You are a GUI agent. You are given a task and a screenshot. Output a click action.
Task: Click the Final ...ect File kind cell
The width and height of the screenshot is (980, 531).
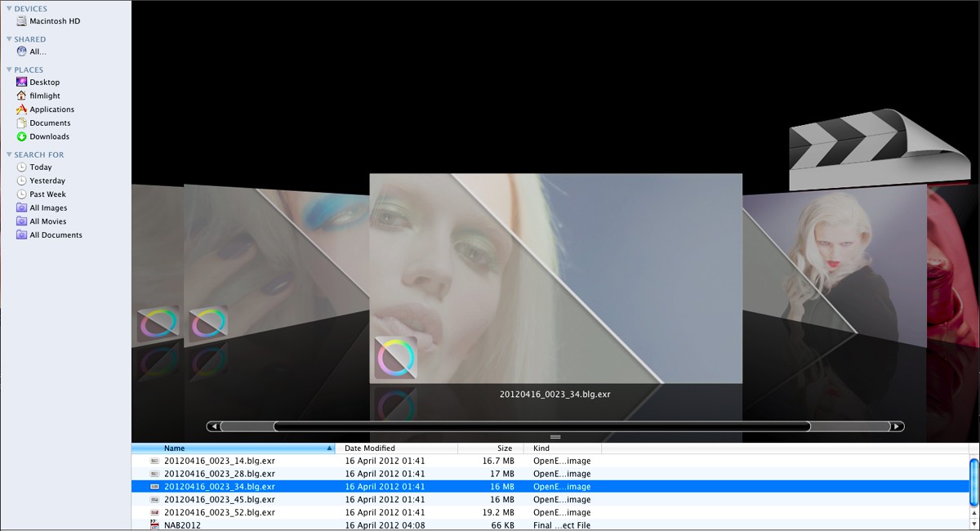562,525
